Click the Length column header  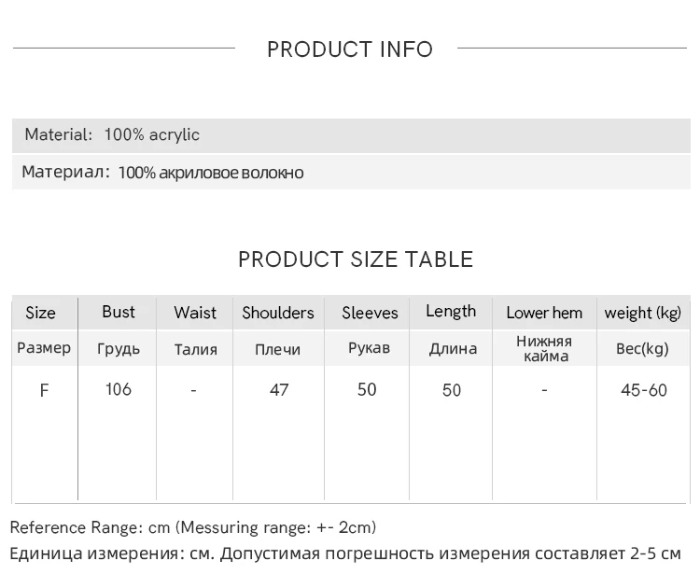click(x=451, y=312)
